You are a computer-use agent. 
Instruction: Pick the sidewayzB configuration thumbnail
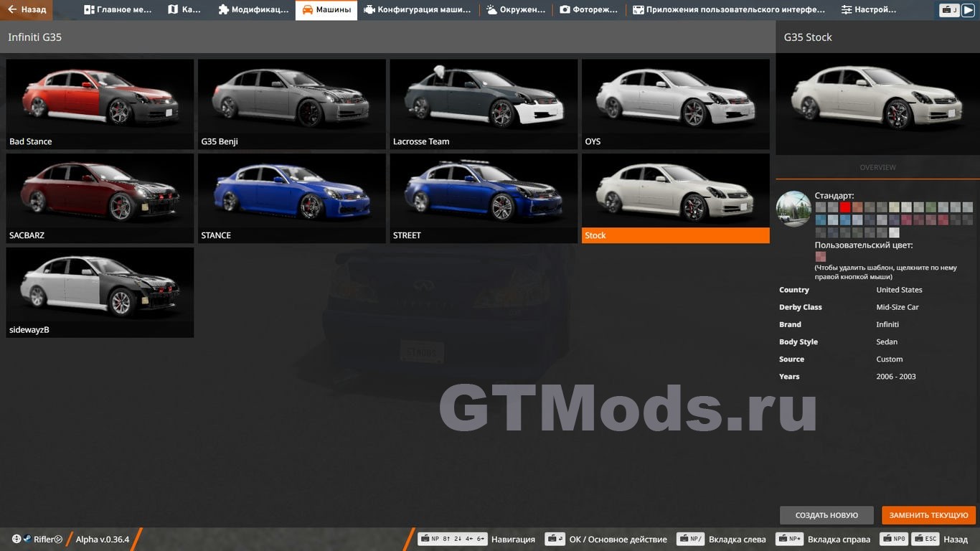(x=100, y=293)
